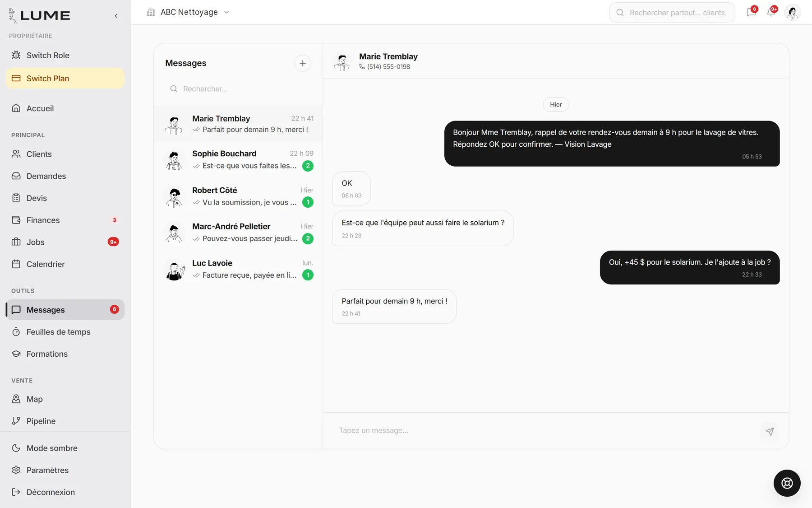Click the Clients people icon
Screen dimensions: 812x508
click(16, 154)
